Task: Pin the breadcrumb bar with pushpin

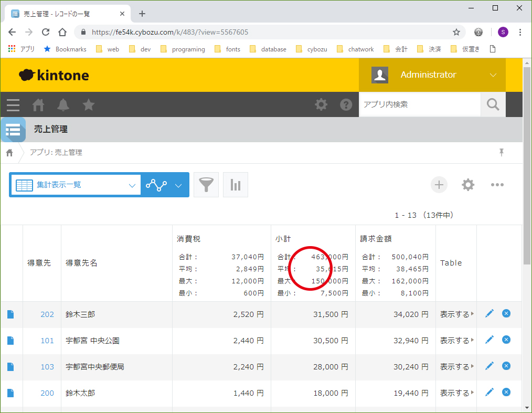Action: (x=502, y=152)
